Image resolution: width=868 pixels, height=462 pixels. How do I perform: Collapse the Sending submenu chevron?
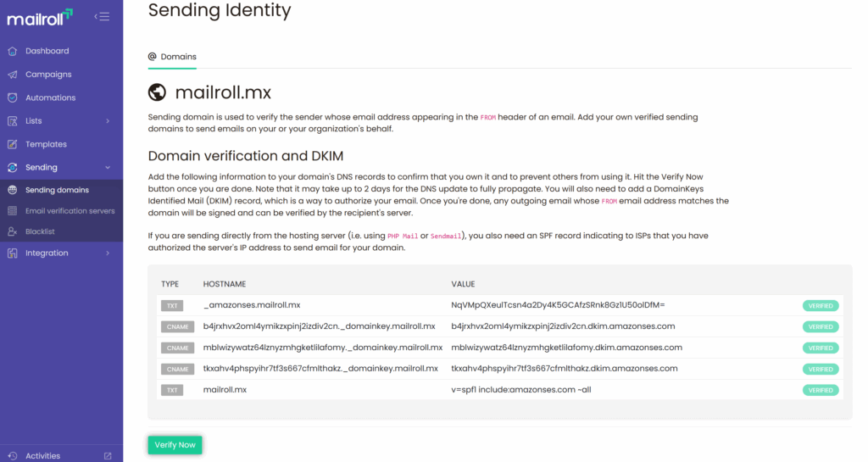click(108, 168)
